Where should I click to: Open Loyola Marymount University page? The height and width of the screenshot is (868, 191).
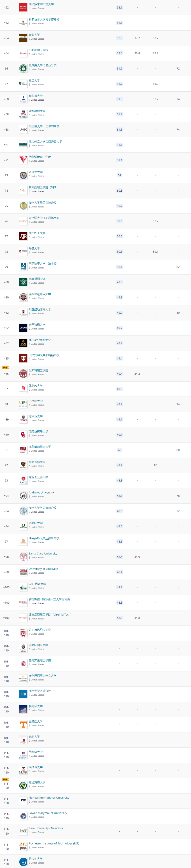point(48,813)
